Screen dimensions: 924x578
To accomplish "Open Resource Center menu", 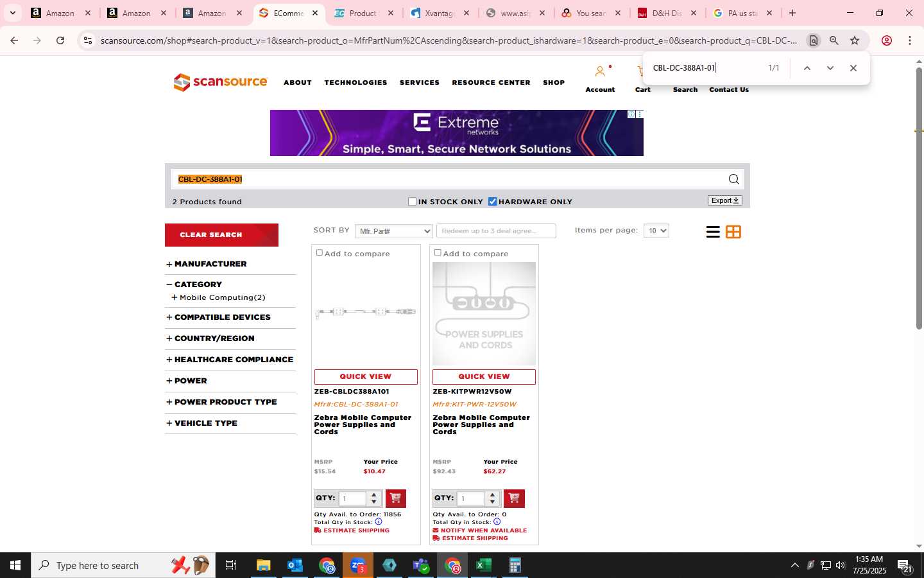I will pyautogui.click(x=491, y=82).
